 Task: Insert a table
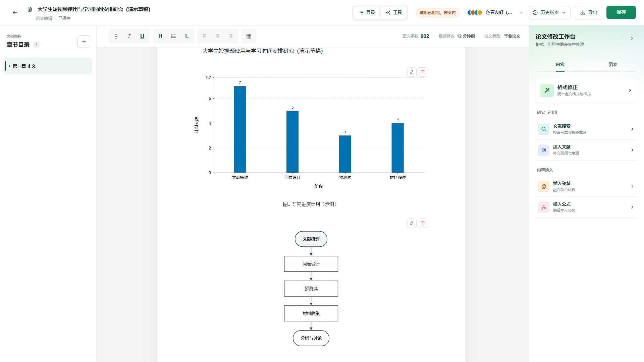coord(249,36)
